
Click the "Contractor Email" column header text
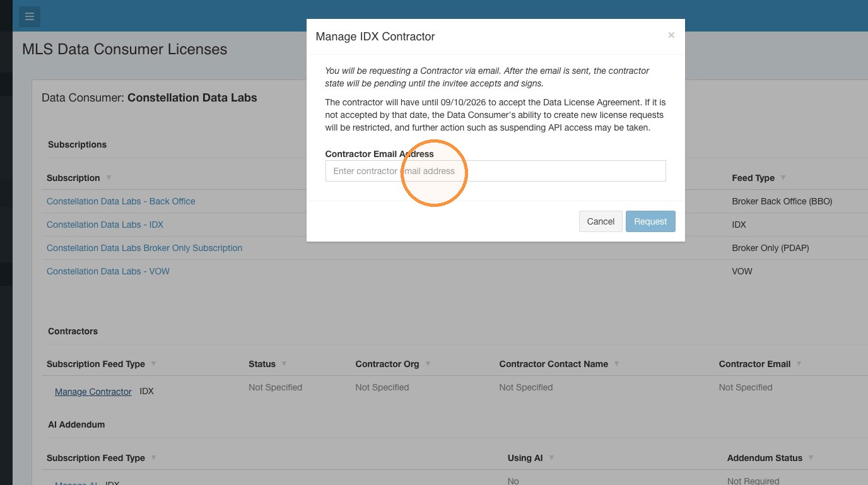coord(754,364)
